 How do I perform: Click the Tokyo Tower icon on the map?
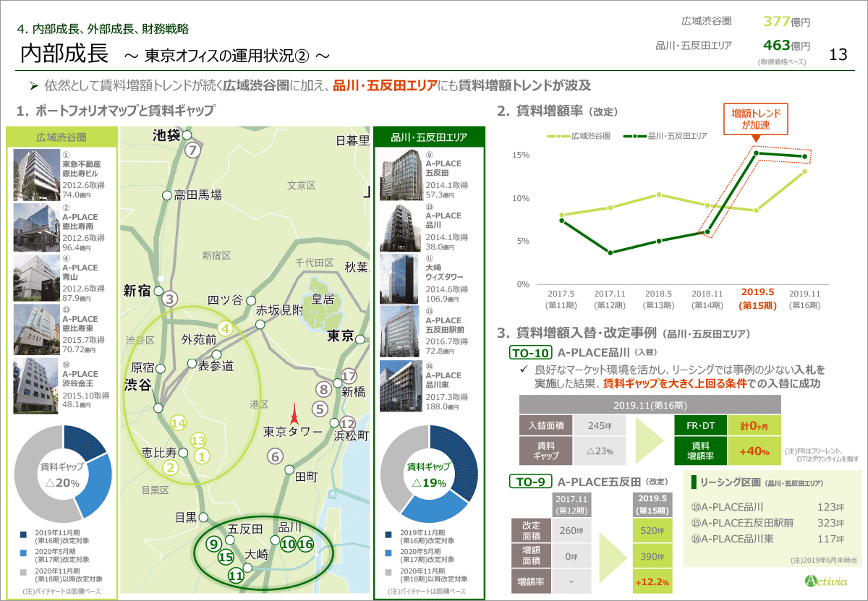pos(294,414)
